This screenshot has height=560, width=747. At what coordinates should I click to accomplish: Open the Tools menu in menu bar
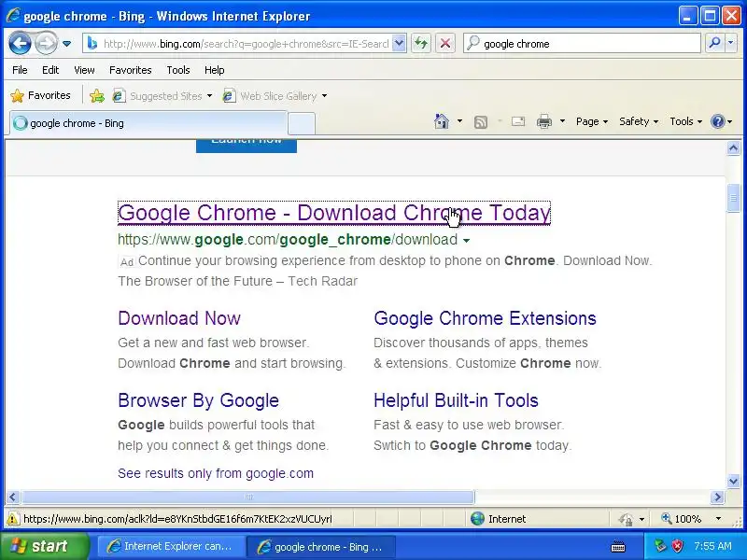point(178,70)
